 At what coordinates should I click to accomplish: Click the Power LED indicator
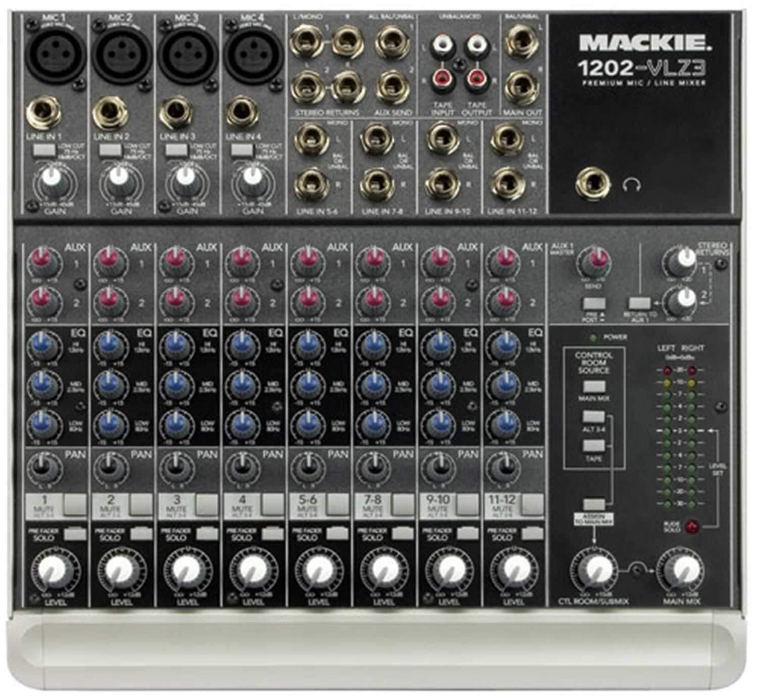[x=594, y=337]
